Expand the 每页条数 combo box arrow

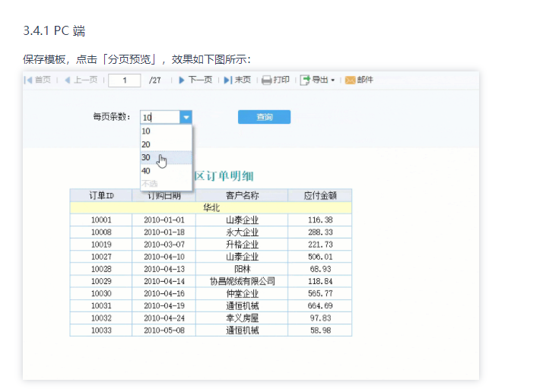pyautogui.click(x=186, y=117)
